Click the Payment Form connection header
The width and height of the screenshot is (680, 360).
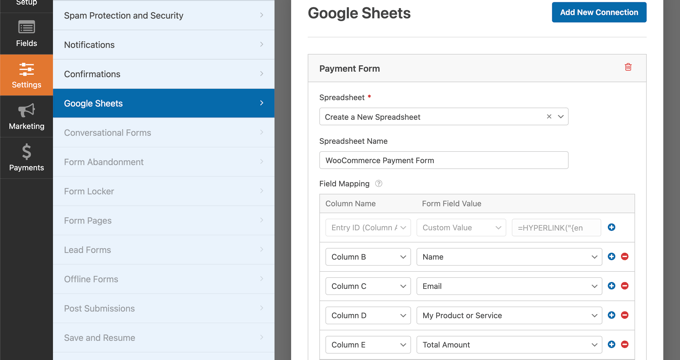click(x=477, y=68)
